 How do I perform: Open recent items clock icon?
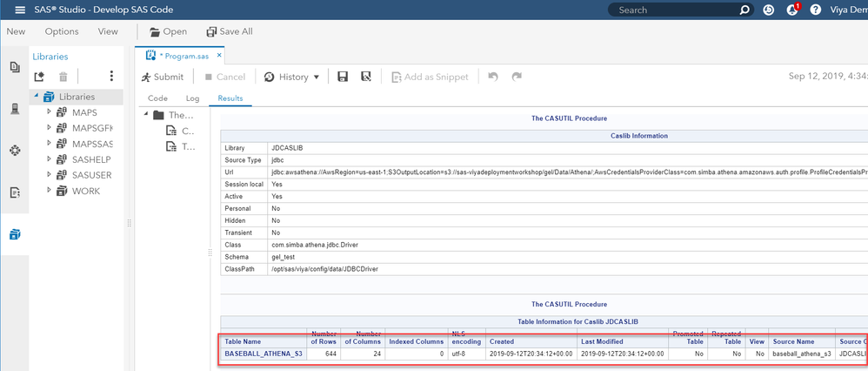tap(768, 10)
